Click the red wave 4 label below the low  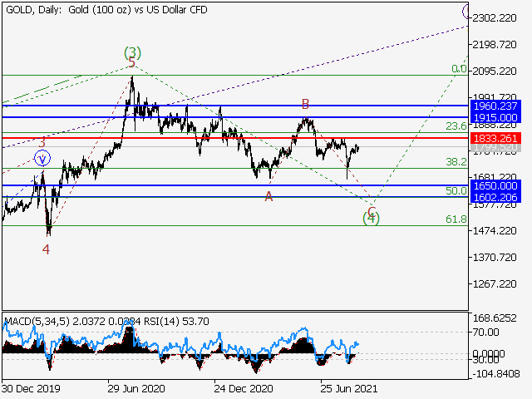47,249
